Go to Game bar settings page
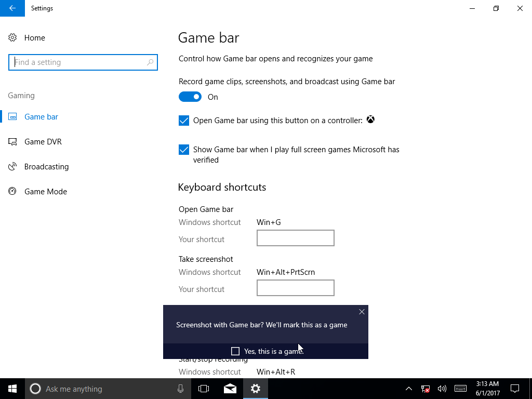 point(41,117)
